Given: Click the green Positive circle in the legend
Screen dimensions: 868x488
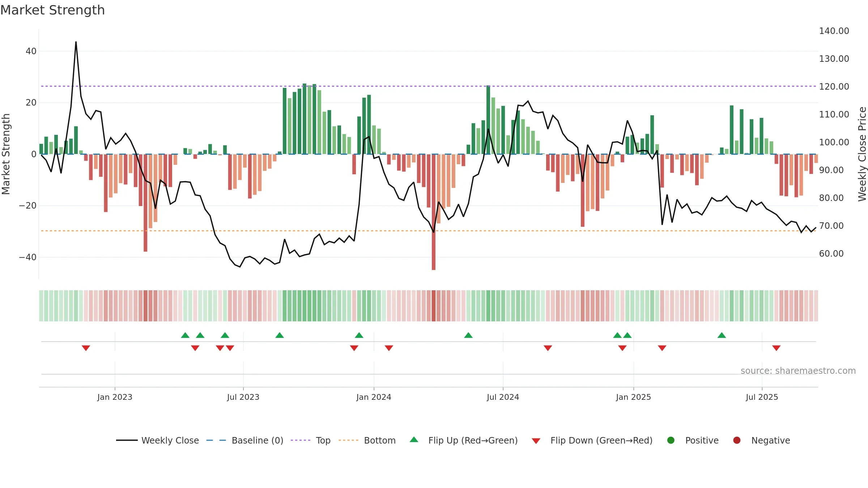Looking at the screenshot, I should pyautogui.click(x=671, y=440).
